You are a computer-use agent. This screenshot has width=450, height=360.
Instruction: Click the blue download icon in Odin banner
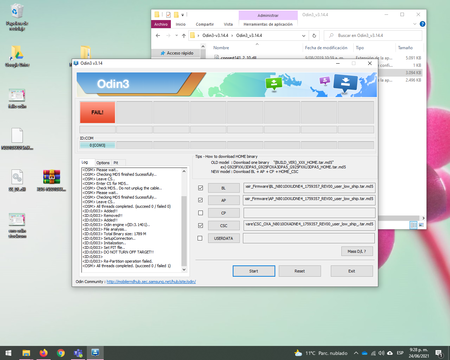click(345, 84)
